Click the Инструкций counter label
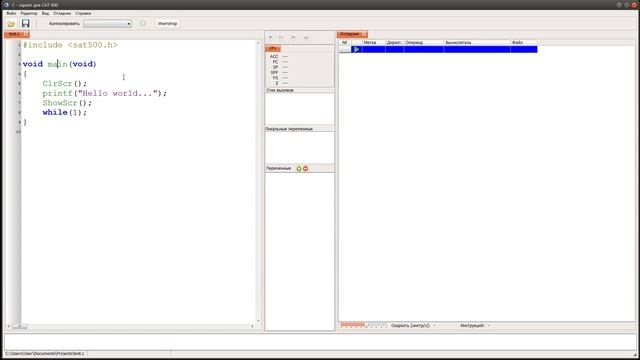The image size is (640, 360). coord(472,326)
